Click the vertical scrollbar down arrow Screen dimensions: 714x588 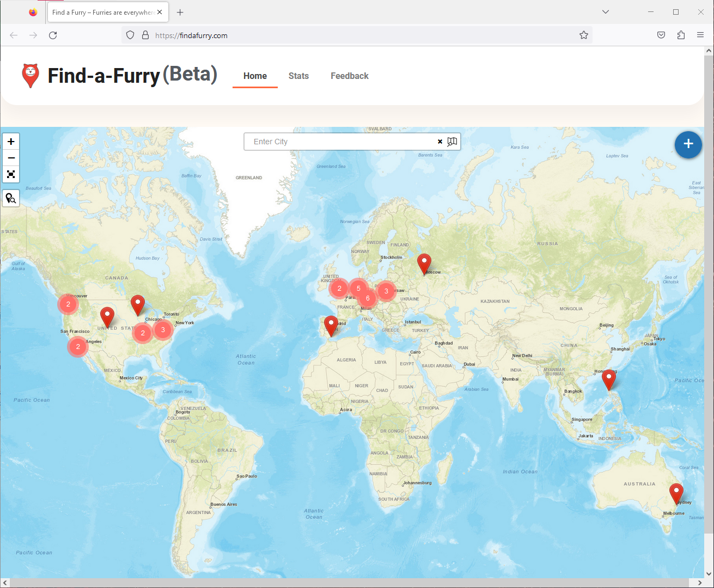click(x=709, y=573)
